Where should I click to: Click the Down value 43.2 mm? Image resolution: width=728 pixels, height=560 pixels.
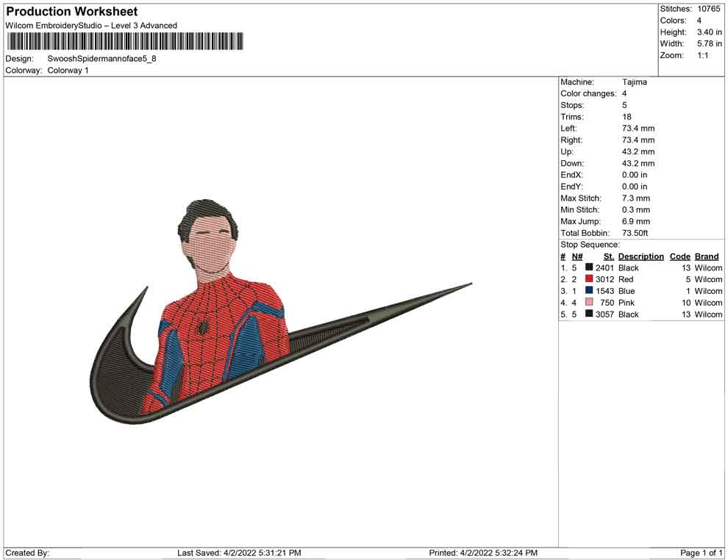[638, 163]
